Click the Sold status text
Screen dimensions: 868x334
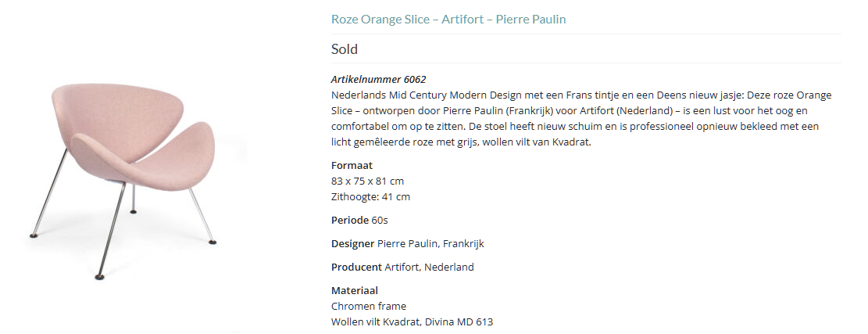click(345, 49)
